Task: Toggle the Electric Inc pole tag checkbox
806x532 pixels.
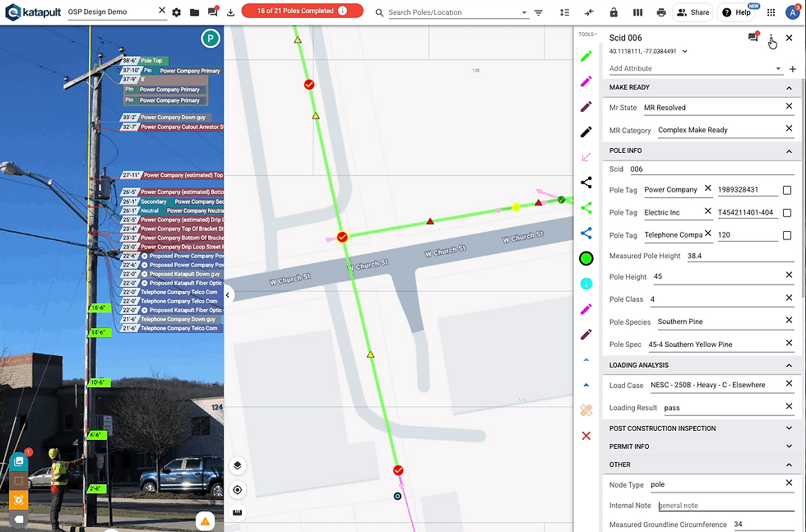Action: tap(786, 213)
